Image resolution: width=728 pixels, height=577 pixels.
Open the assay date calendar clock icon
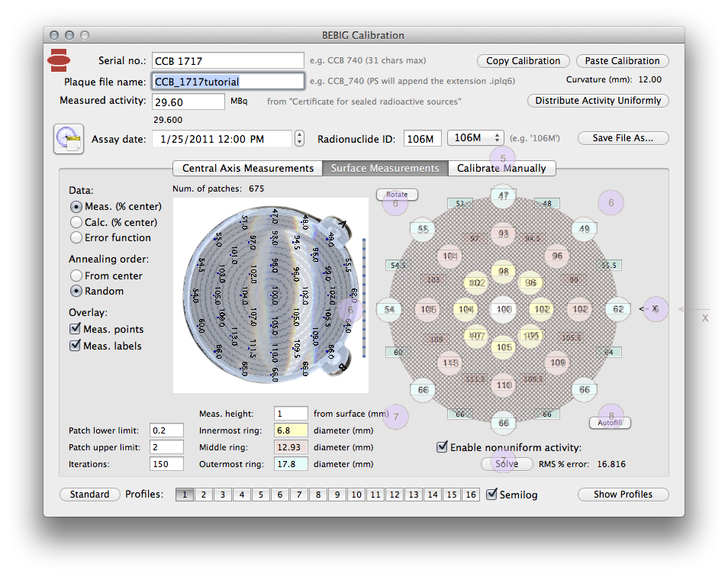68,139
